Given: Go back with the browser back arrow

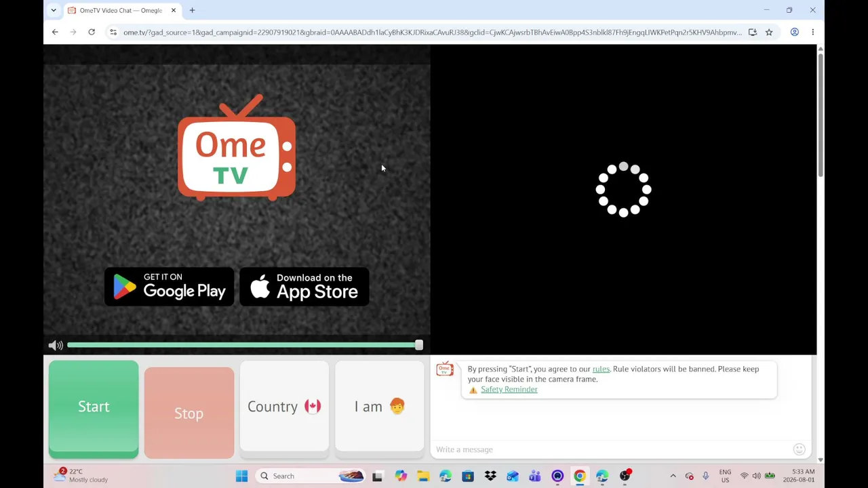Looking at the screenshot, I should (x=55, y=32).
